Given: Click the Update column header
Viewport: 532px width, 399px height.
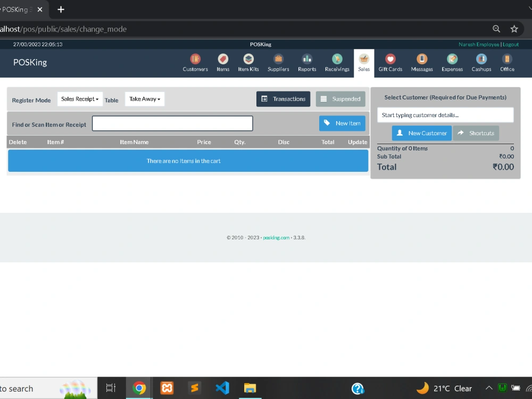Looking at the screenshot, I should point(358,142).
